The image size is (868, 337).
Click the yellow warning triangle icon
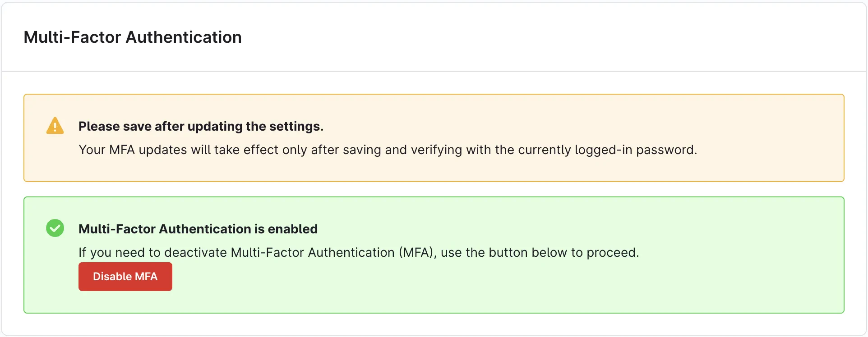click(55, 126)
